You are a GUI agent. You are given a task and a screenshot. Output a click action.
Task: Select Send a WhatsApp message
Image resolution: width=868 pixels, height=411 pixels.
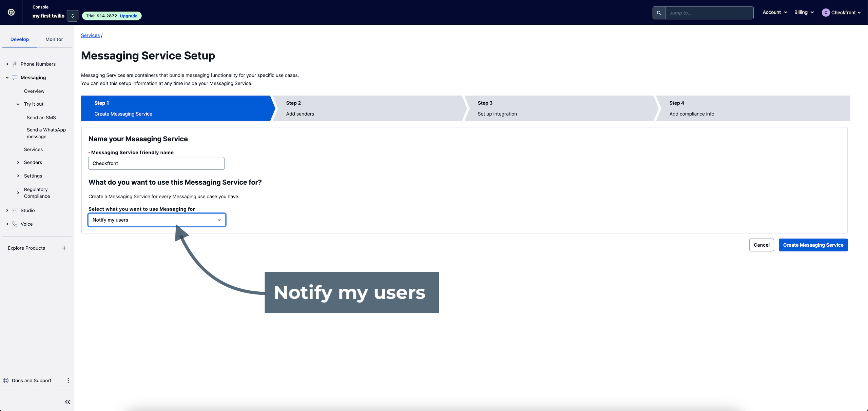point(46,133)
